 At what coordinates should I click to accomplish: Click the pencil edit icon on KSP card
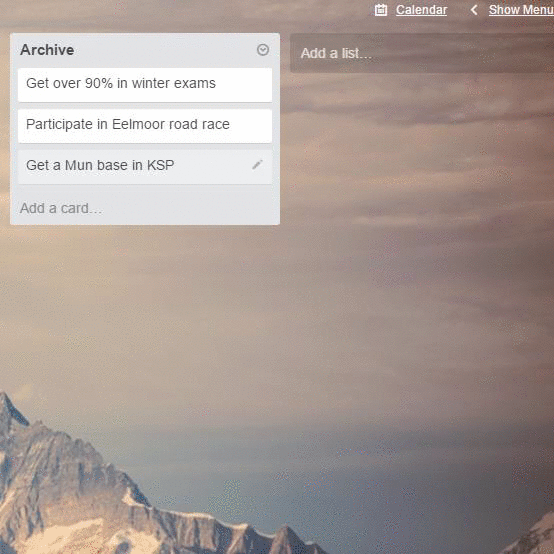click(257, 165)
